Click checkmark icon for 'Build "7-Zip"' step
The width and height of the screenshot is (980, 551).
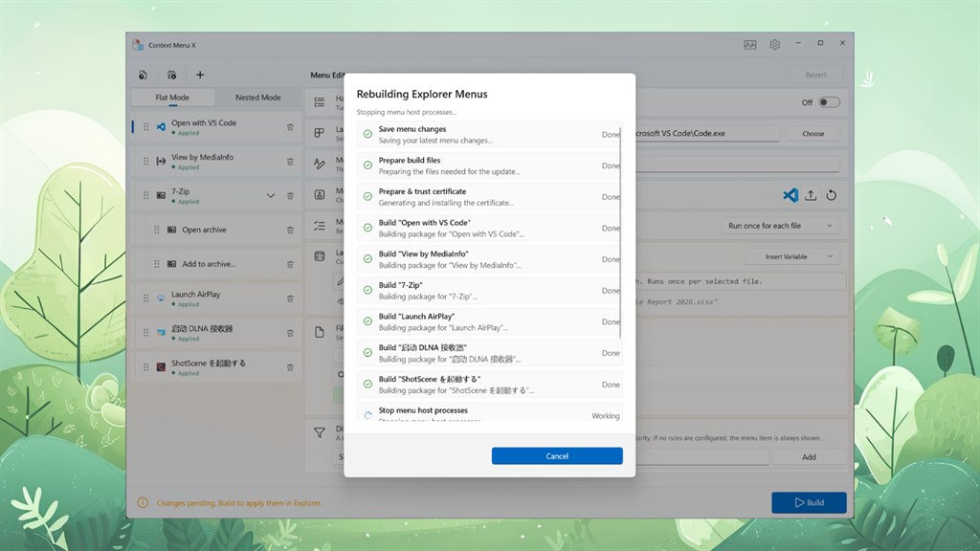point(367,291)
